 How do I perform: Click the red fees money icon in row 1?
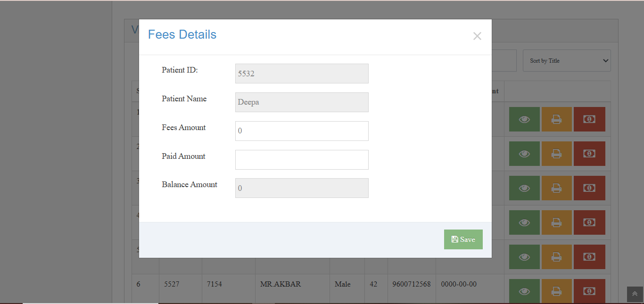coord(589,119)
